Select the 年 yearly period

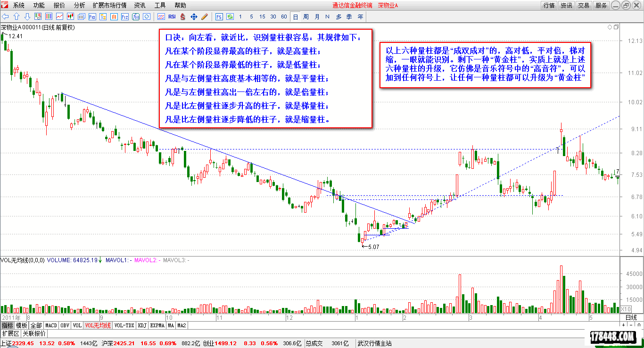point(361,17)
